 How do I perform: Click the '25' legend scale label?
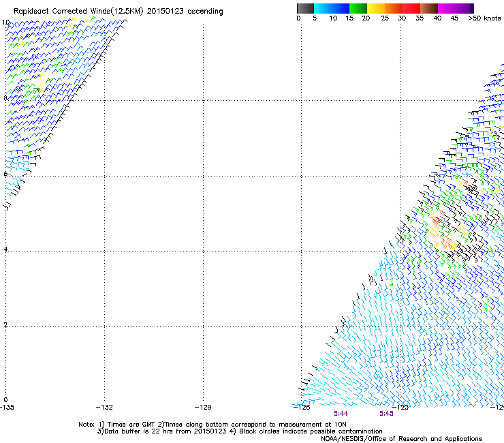[385, 18]
